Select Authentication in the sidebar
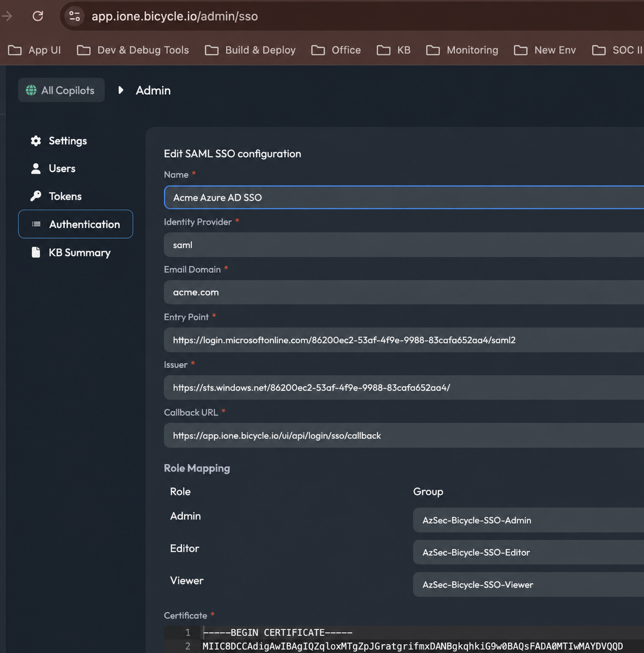The height and width of the screenshot is (653, 644). [x=76, y=224]
